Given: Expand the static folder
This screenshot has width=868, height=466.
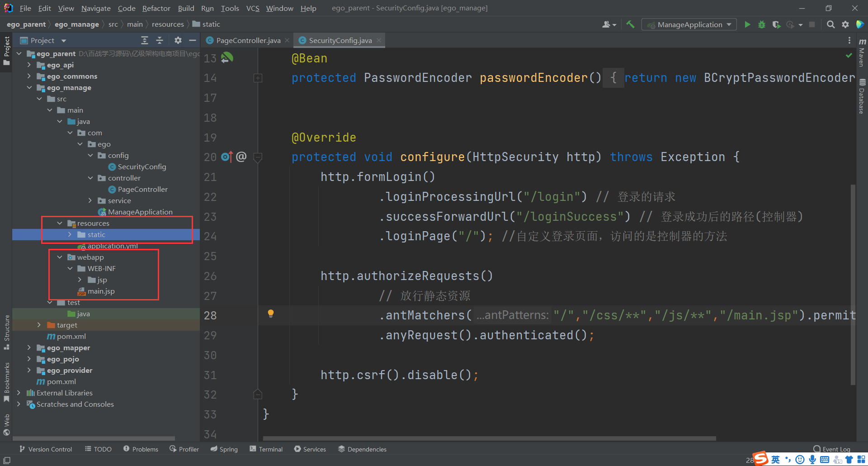Looking at the screenshot, I should (x=70, y=234).
